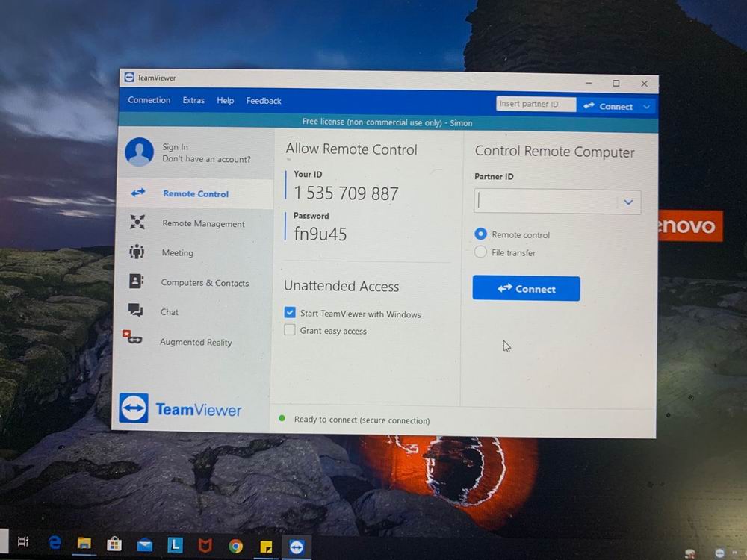
Task: Expand the top bar Connect dropdown chevron
Action: click(x=647, y=107)
